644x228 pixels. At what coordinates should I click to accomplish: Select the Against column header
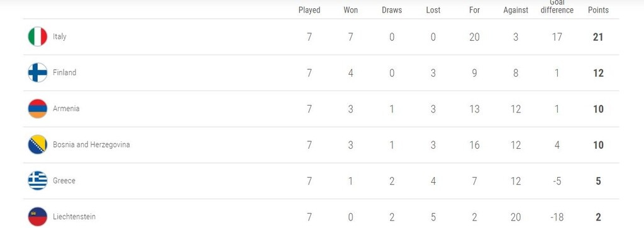tap(516, 10)
